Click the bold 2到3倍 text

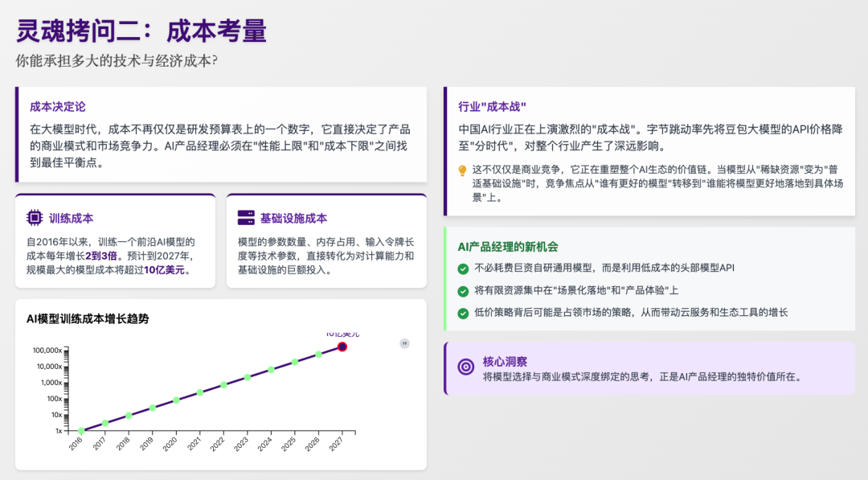100,256
